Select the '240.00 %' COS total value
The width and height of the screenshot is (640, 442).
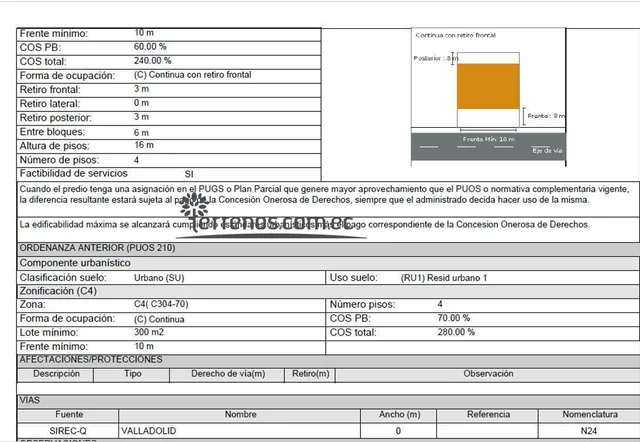click(x=152, y=60)
